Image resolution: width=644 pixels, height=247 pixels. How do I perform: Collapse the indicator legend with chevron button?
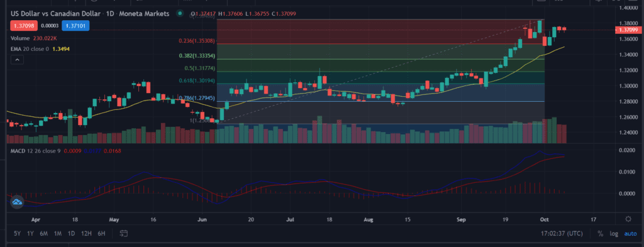point(17,60)
